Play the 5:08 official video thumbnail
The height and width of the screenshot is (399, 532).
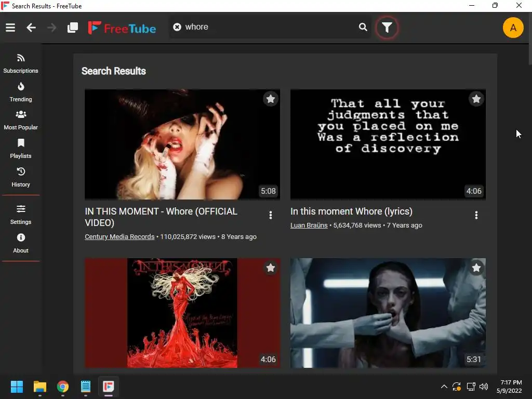tap(182, 144)
